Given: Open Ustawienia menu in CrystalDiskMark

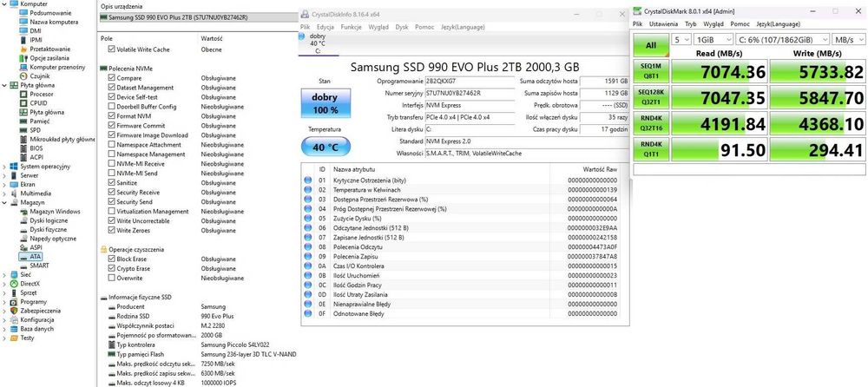Looking at the screenshot, I should coord(663,24).
